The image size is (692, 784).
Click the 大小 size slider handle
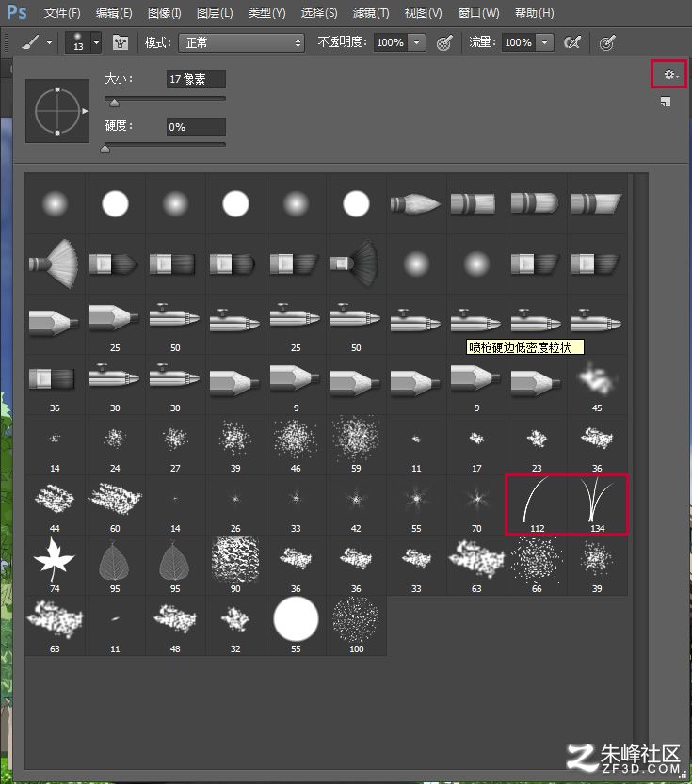(x=115, y=103)
